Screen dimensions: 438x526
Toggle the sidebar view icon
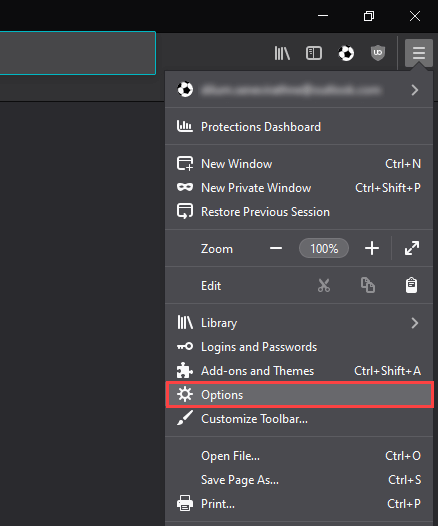(x=314, y=53)
